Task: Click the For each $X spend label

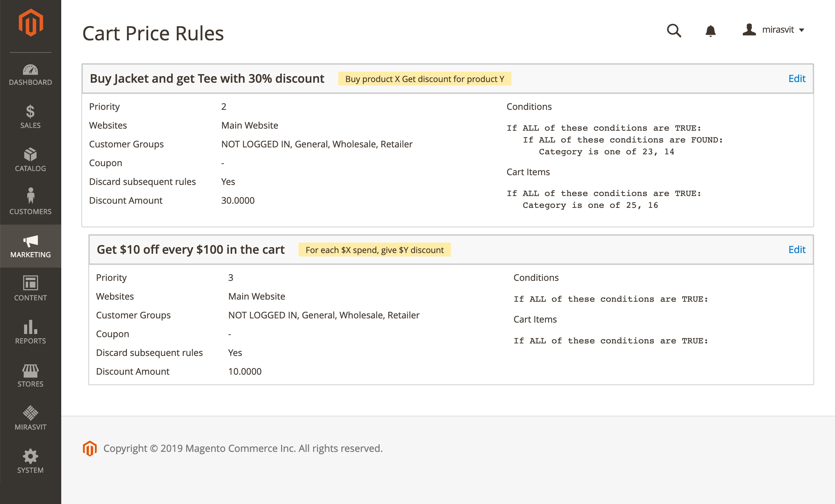Action: tap(375, 250)
